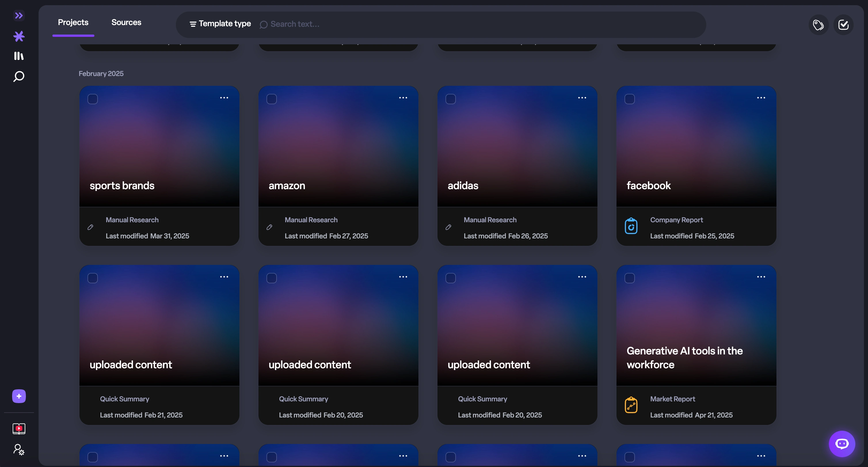Image resolution: width=868 pixels, height=467 pixels.
Task: Select the amazon project checkbox
Action: pos(272,99)
